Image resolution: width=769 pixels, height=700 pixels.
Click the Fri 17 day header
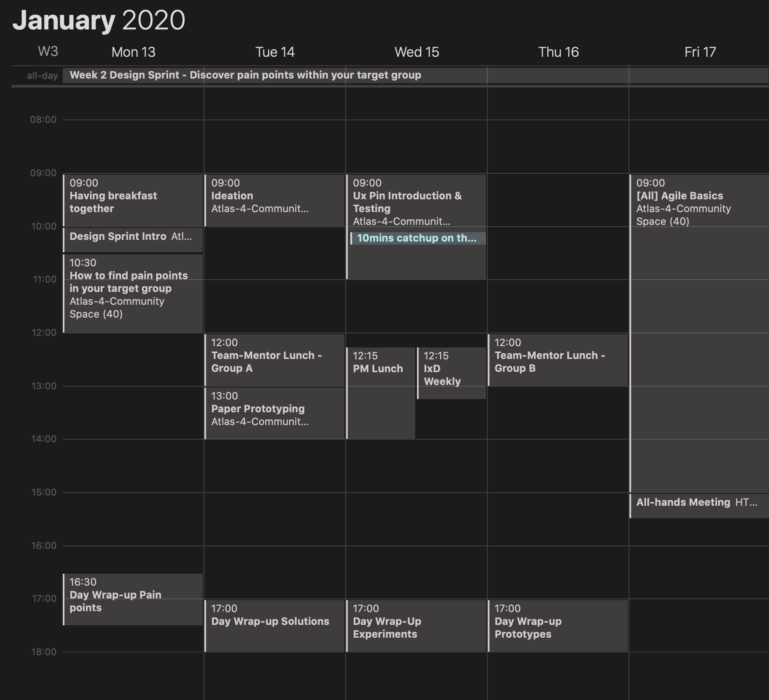pos(700,52)
